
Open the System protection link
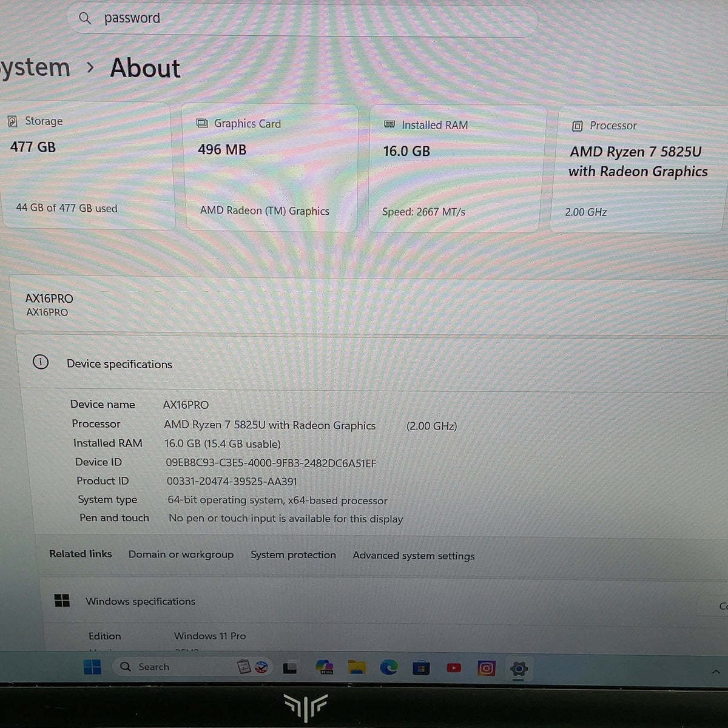tap(293, 555)
